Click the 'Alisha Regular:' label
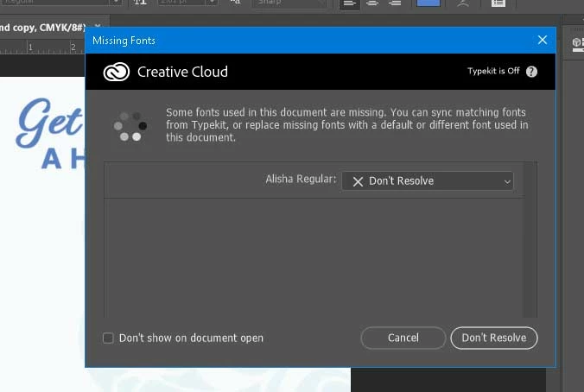Image resolution: width=584 pixels, height=392 pixels. (301, 179)
